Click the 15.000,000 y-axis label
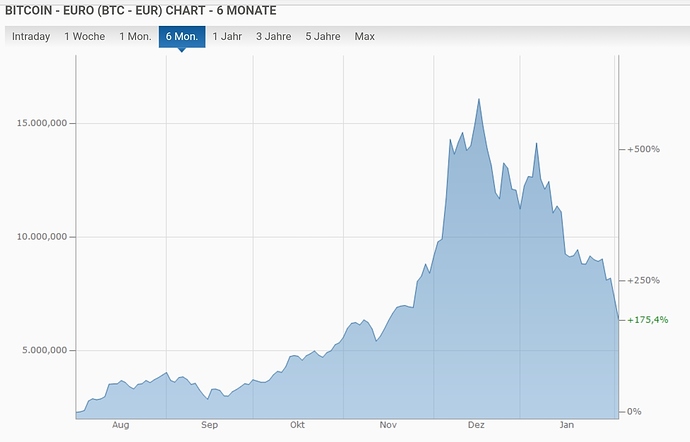The image size is (690, 442). pos(42,123)
